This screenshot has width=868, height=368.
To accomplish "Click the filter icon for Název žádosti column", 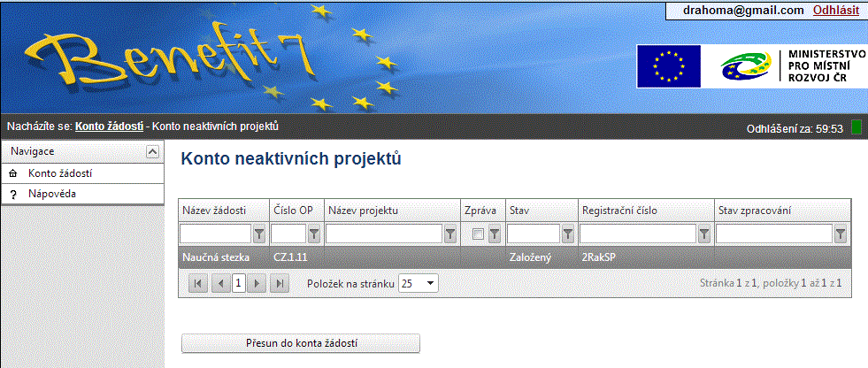I will click(259, 234).
